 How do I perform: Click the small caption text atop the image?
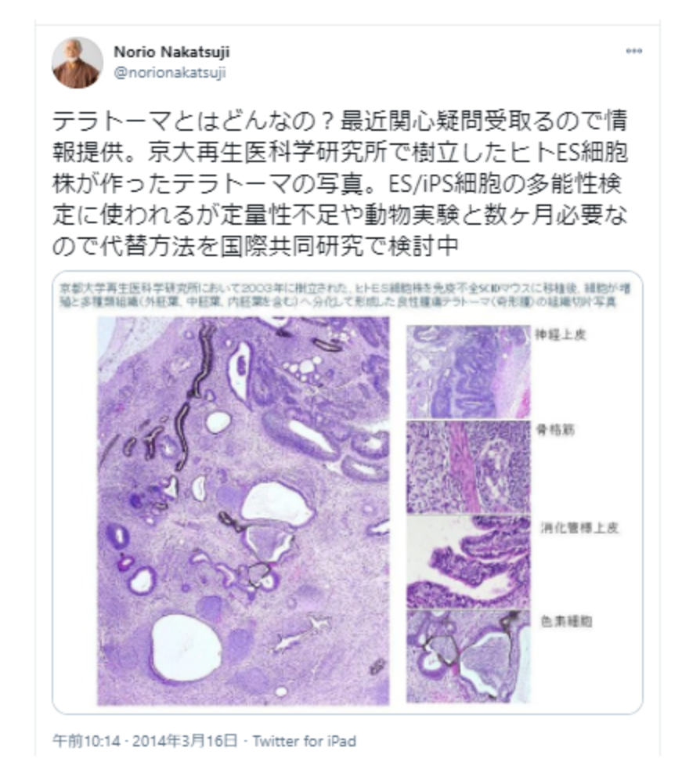[345, 295]
